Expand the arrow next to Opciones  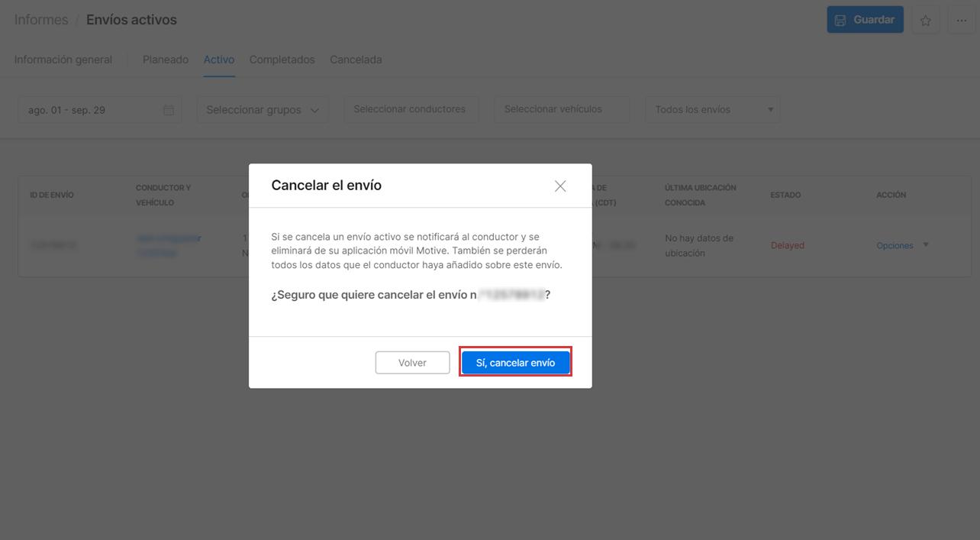(x=926, y=245)
